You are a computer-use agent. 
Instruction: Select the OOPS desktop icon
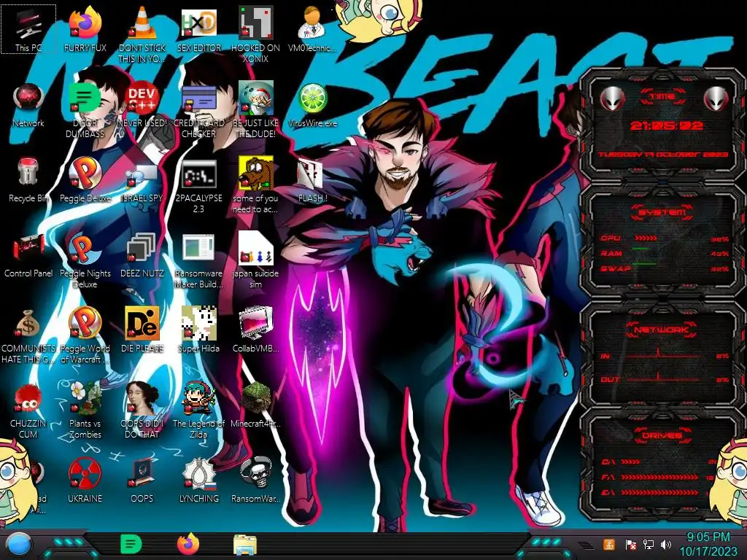click(142, 481)
